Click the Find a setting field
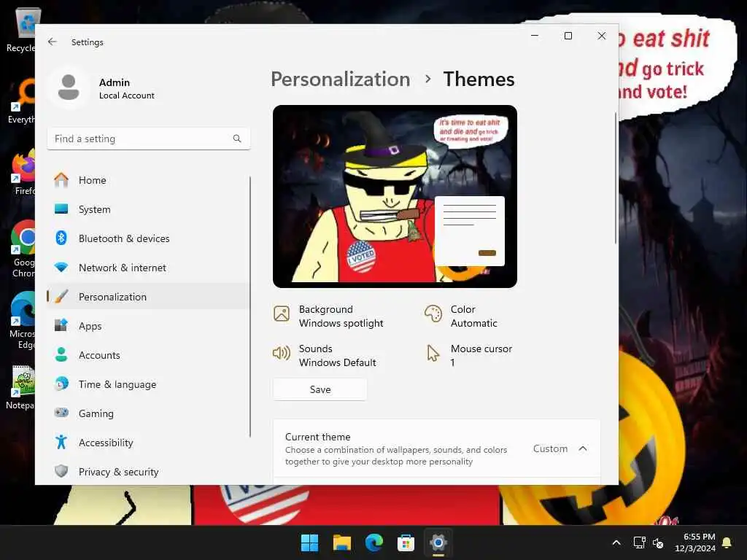Image resolution: width=747 pixels, height=560 pixels. pos(149,139)
